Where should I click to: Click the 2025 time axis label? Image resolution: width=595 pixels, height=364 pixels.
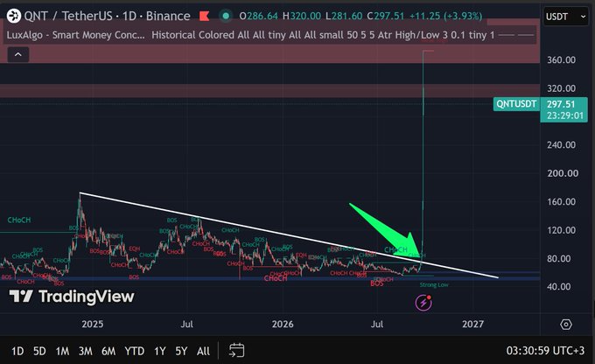92,324
